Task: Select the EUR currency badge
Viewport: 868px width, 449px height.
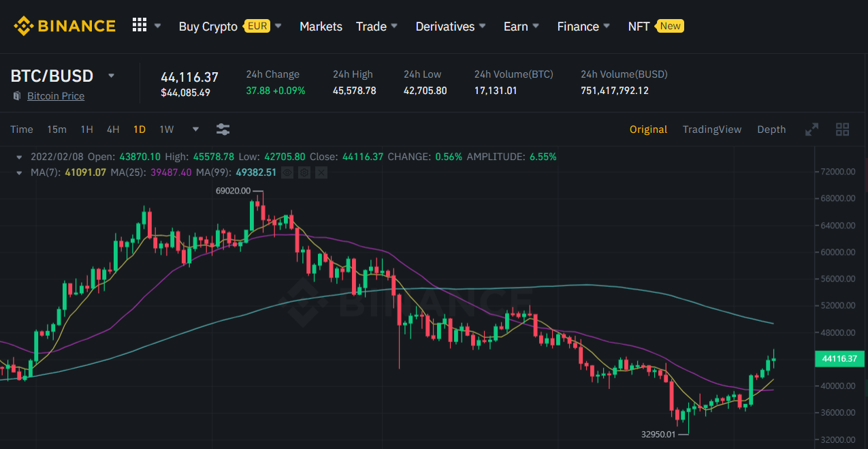Action: [257, 26]
